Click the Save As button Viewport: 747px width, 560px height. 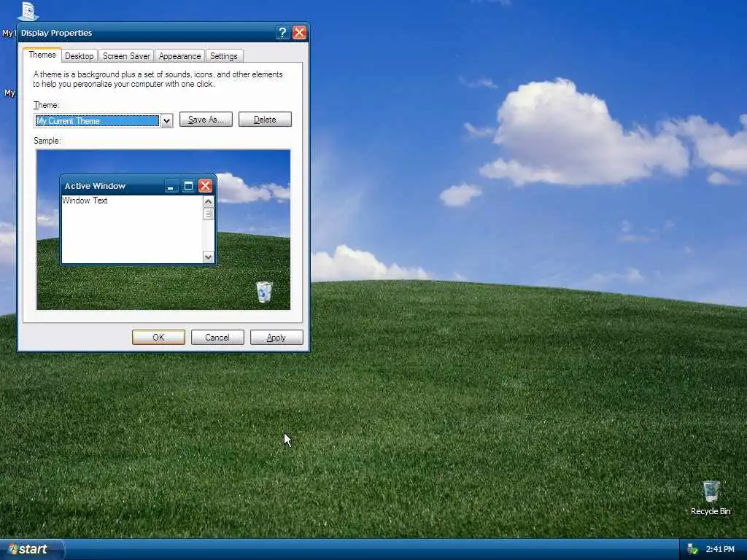(206, 120)
